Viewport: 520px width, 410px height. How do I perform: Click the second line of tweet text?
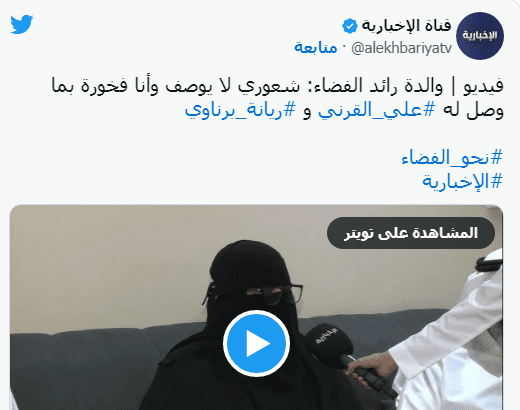[x=344, y=110]
